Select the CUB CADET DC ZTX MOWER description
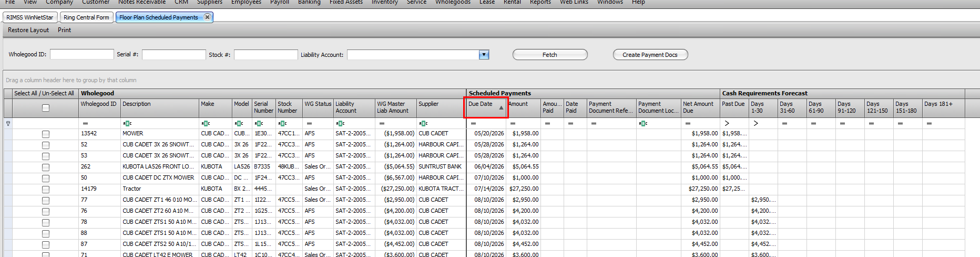This screenshot has height=257, width=980. (x=160, y=177)
